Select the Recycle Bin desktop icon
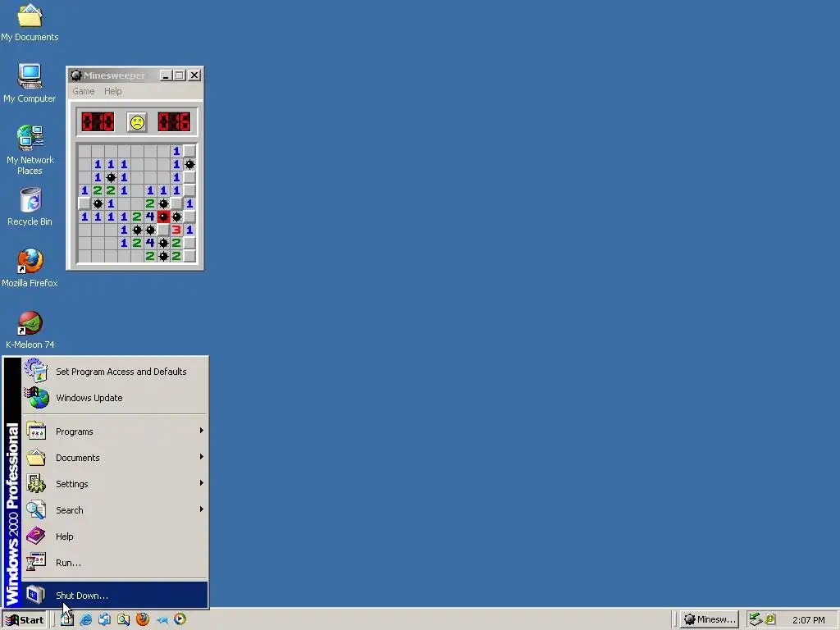The image size is (840, 630). [30, 208]
